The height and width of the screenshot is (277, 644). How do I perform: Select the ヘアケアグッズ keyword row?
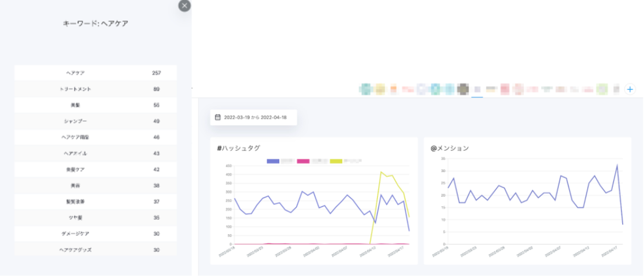[x=96, y=250]
